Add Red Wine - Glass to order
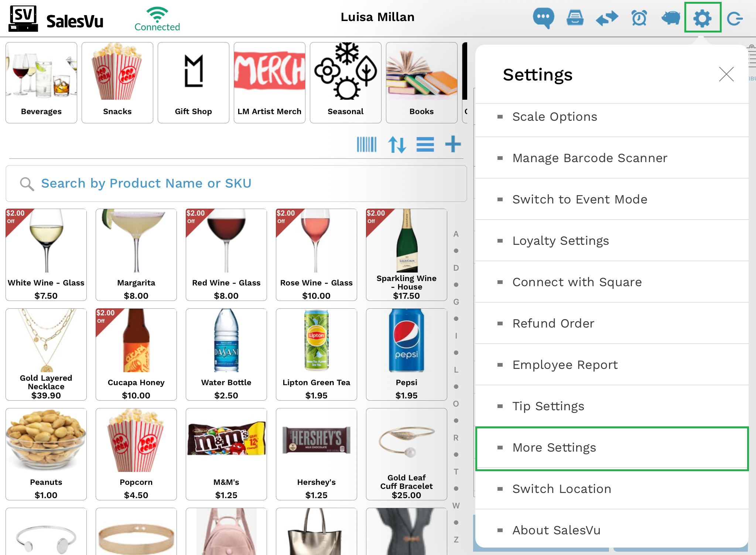The image size is (756, 555). [x=226, y=255]
